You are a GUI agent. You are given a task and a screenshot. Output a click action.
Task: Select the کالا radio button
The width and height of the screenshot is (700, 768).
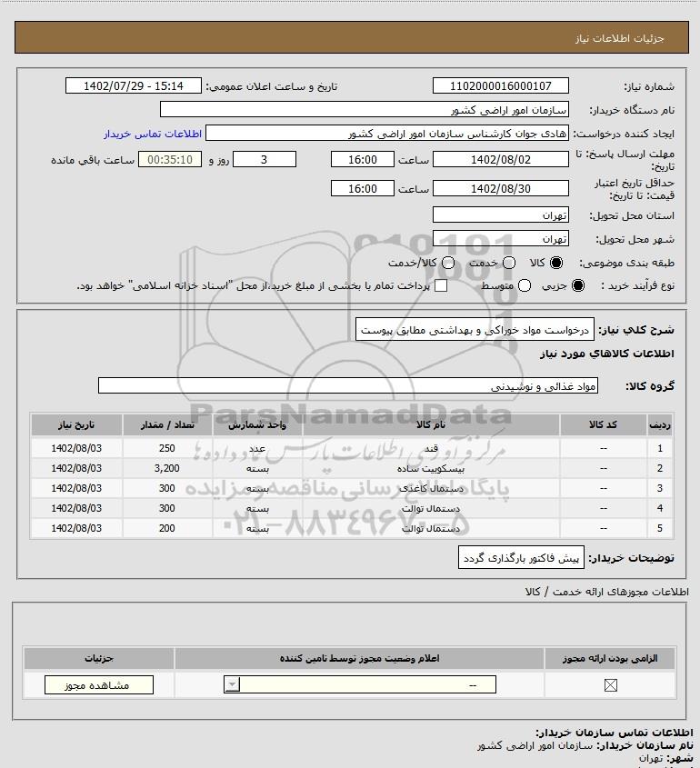point(556,263)
